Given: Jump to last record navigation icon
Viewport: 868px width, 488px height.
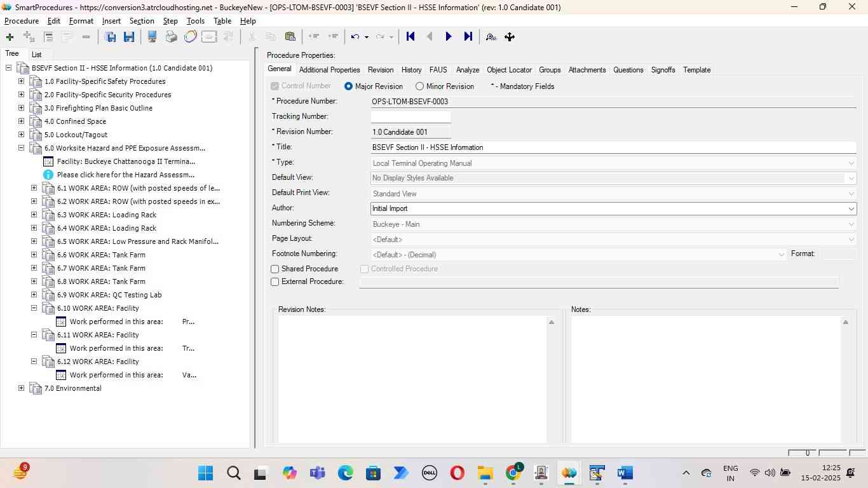Looking at the screenshot, I should click(468, 37).
